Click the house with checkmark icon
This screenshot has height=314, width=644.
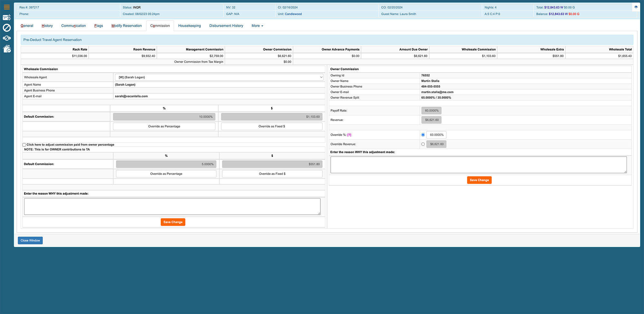[x=7, y=49]
